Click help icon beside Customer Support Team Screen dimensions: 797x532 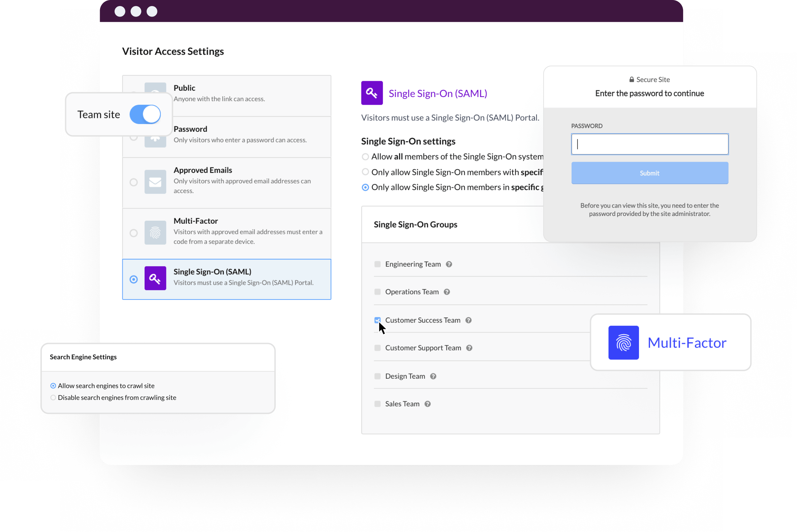tap(469, 348)
